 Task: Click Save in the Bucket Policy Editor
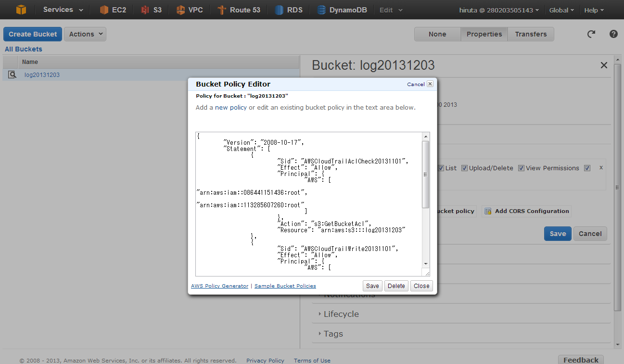[372, 286]
